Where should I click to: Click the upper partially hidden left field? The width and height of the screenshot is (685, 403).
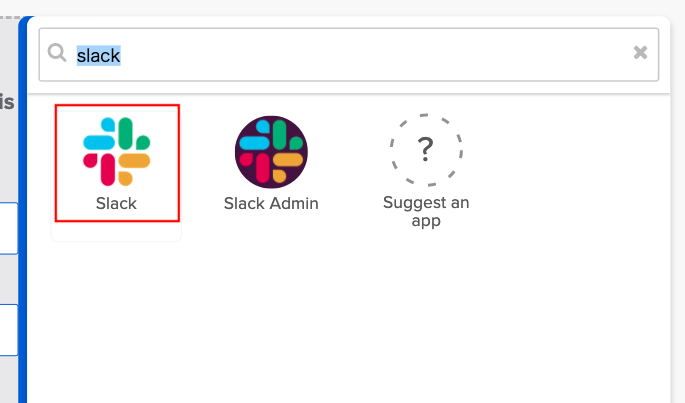[8, 228]
